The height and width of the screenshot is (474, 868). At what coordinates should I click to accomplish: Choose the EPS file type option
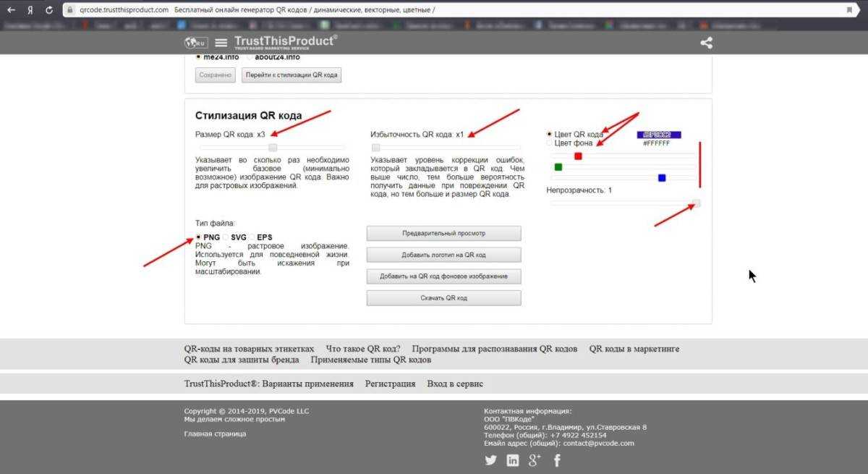(252, 237)
